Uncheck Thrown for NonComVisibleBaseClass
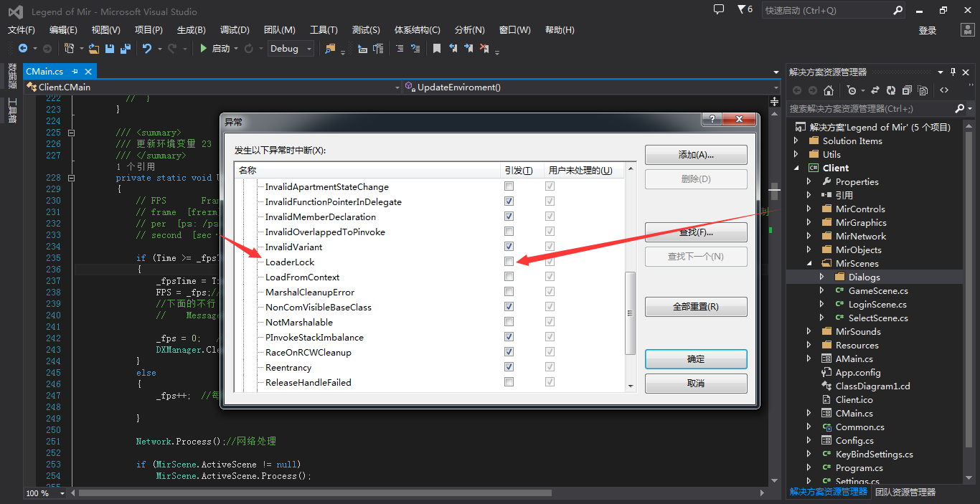This screenshot has width=980, height=504. tap(509, 307)
